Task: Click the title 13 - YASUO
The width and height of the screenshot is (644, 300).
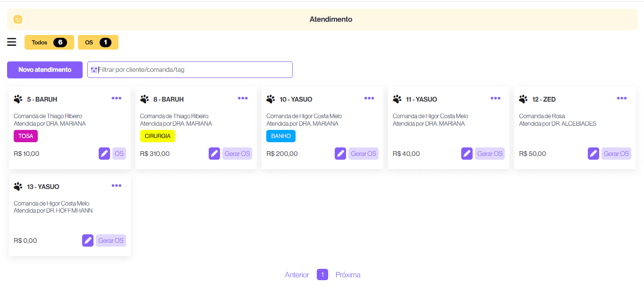Action: coord(43,187)
